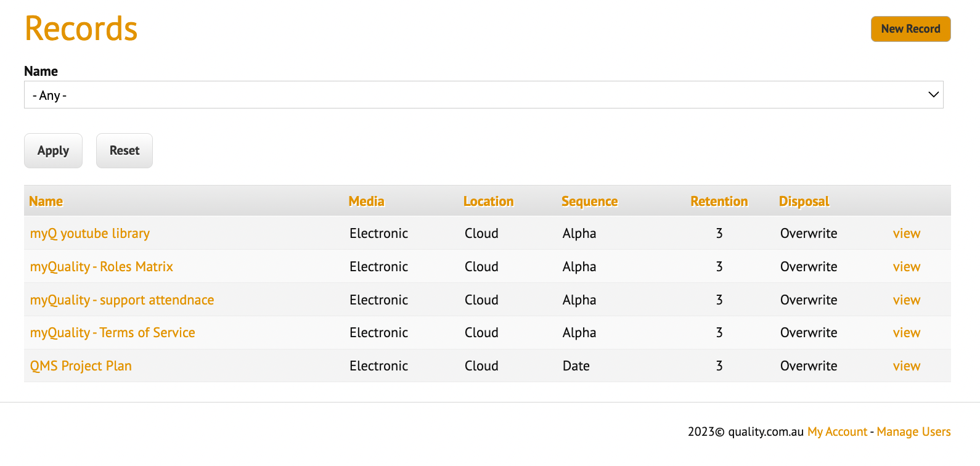View the myQ youtube library row

(x=906, y=234)
